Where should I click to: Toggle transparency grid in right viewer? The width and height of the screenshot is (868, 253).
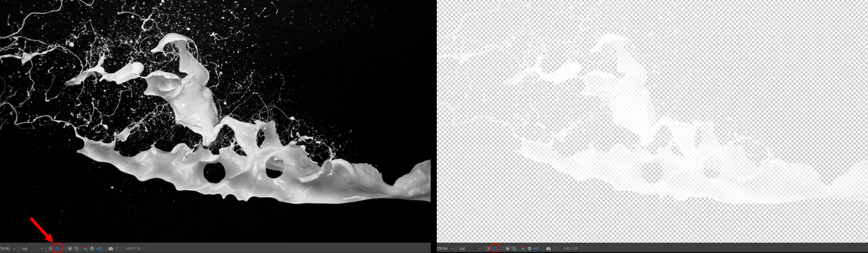click(495, 248)
